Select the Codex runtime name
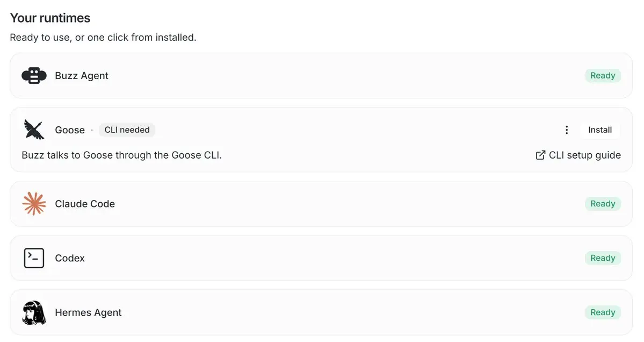Image resolution: width=644 pixels, height=342 pixels. click(x=70, y=258)
